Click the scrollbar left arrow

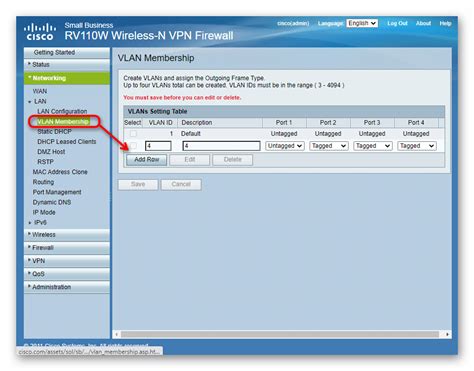116,334
